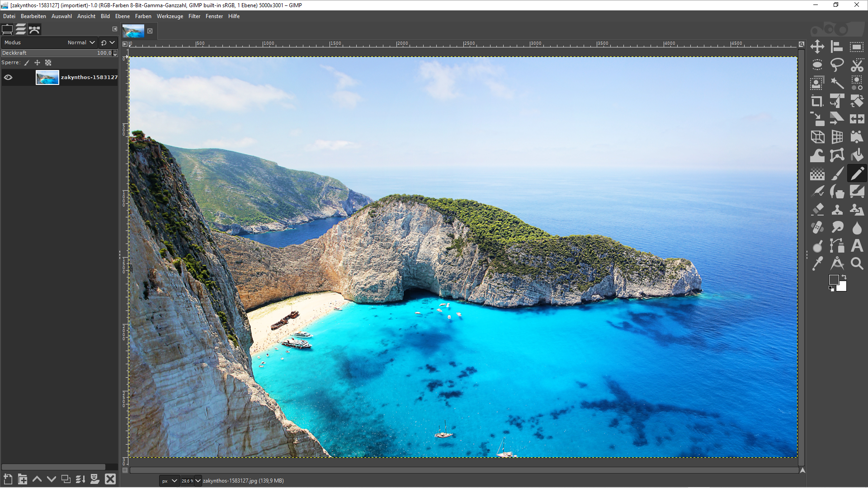Activate the Eraser tool

click(817, 210)
